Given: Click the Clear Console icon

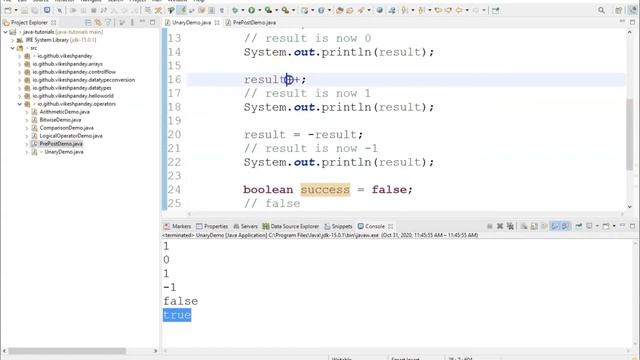Looking at the screenshot, I should [524, 226].
